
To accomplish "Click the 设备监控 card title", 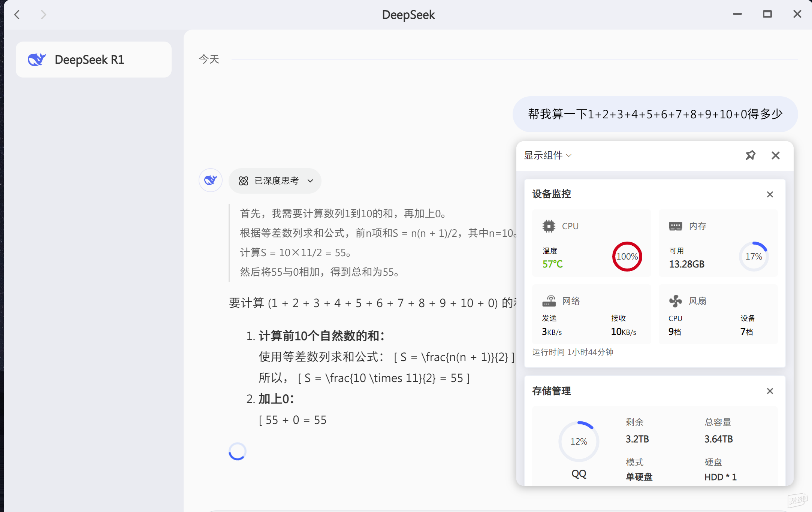I will coord(552,194).
